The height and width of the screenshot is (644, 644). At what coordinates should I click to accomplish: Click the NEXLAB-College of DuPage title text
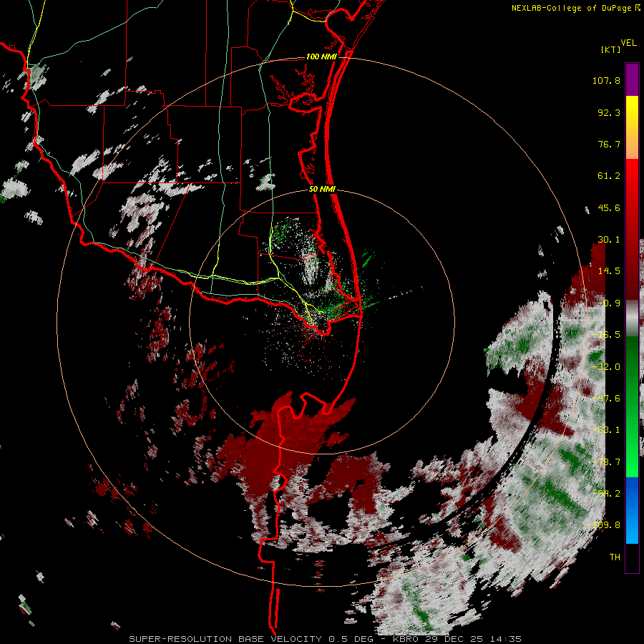[575, 8]
